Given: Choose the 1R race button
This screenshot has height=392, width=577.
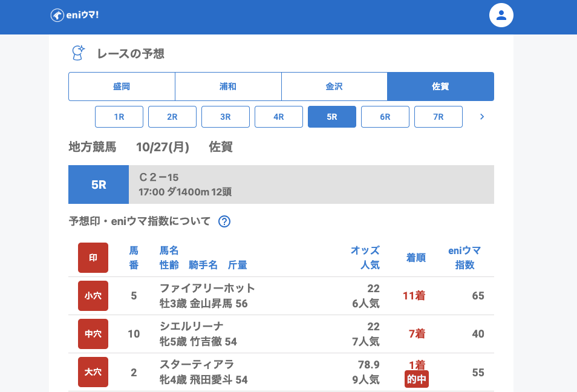Looking at the screenshot, I should [x=119, y=117].
